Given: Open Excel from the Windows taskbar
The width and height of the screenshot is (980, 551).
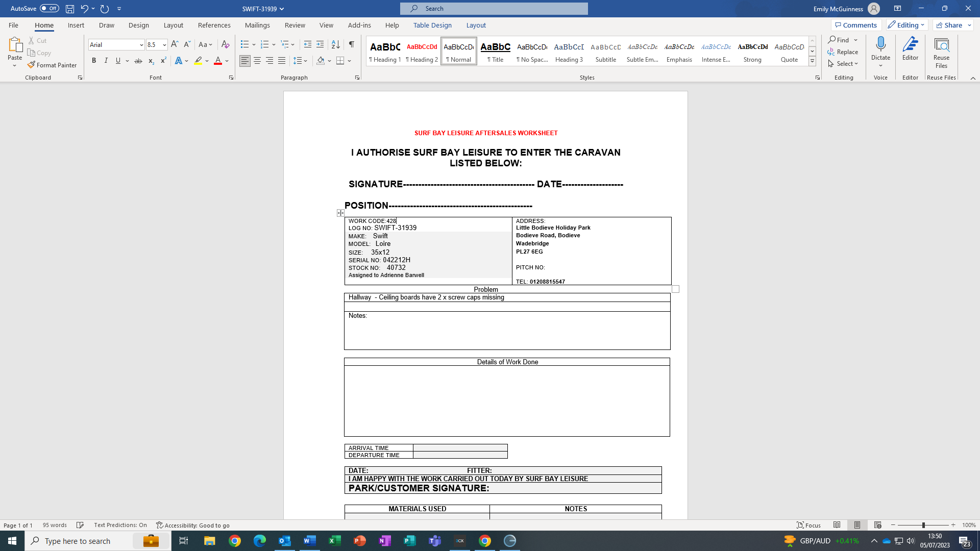Looking at the screenshot, I should pyautogui.click(x=335, y=541).
